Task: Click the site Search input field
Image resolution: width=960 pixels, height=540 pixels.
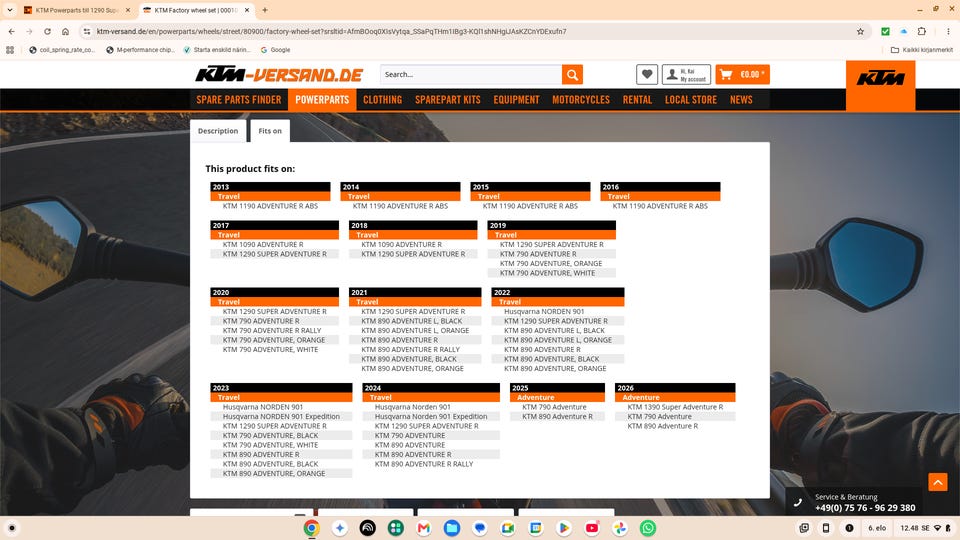Action: click(471, 75)
